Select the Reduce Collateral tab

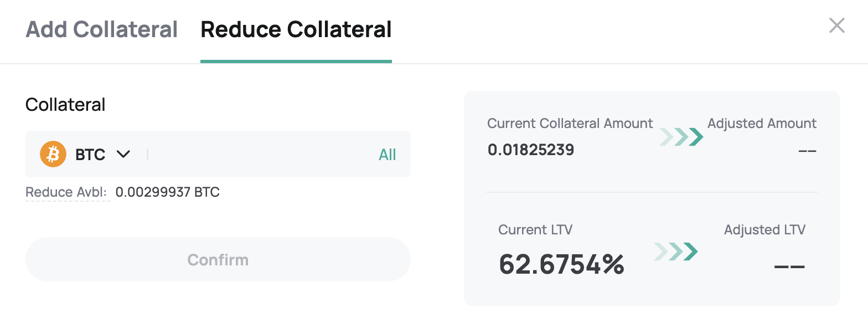coord(296,29)
